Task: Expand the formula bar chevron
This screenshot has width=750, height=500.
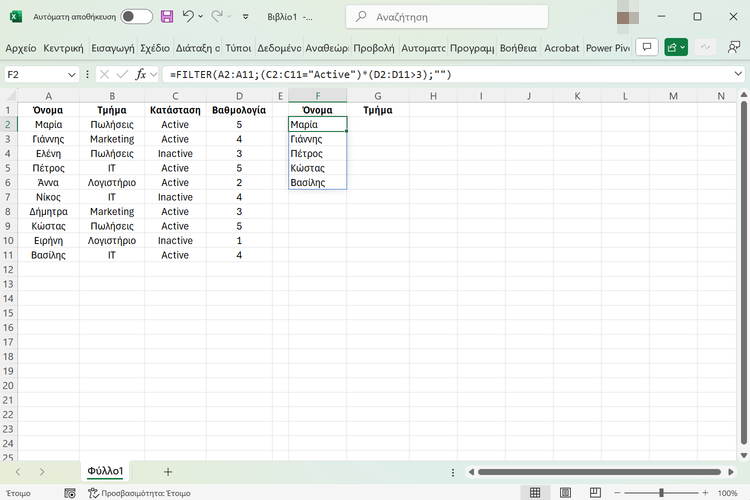Action: pos(738,74)
